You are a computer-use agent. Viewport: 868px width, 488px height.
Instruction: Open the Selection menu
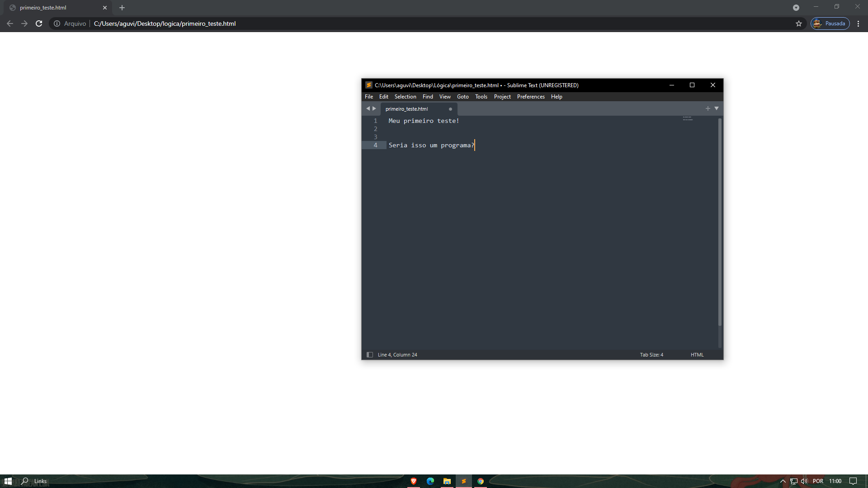pyautogui.click(x=405, y=97)
